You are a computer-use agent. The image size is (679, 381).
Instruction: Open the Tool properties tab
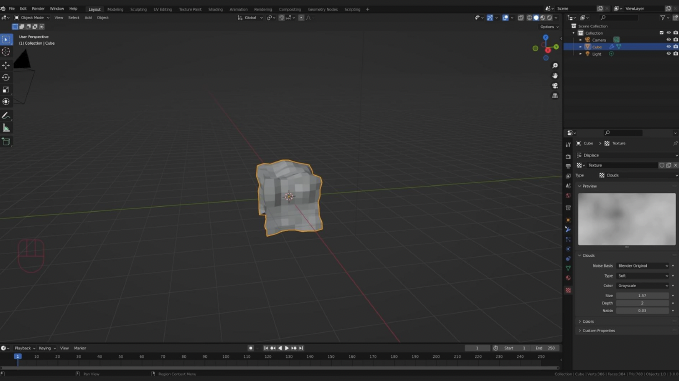(x=568, y=145)
